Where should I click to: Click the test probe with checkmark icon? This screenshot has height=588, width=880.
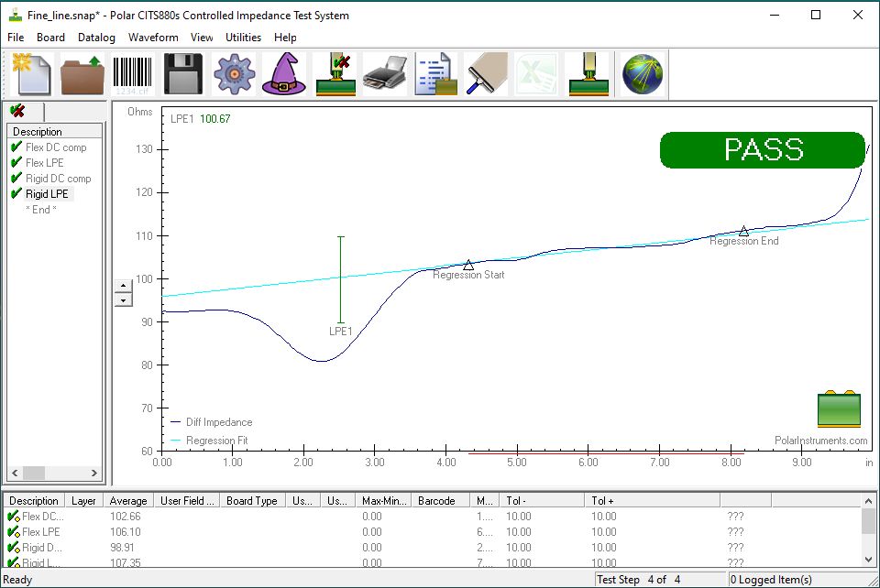(335, 74)
